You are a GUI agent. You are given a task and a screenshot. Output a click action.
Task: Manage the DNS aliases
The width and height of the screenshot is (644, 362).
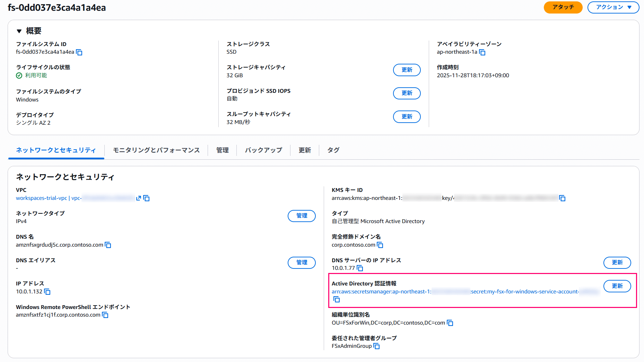pyautogui.click(x=302, y=263)
